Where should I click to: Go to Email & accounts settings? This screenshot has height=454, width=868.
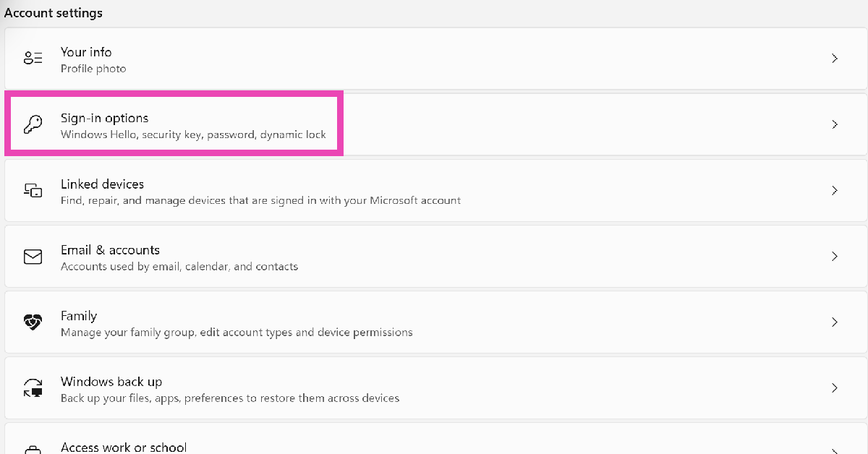110,250
